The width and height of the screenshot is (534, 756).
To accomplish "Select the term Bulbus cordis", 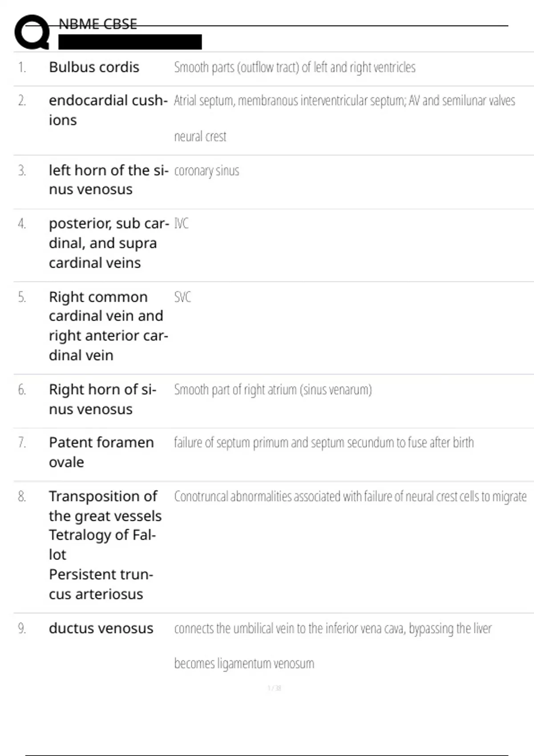I will pyautogui.click(x=94, y=67).
